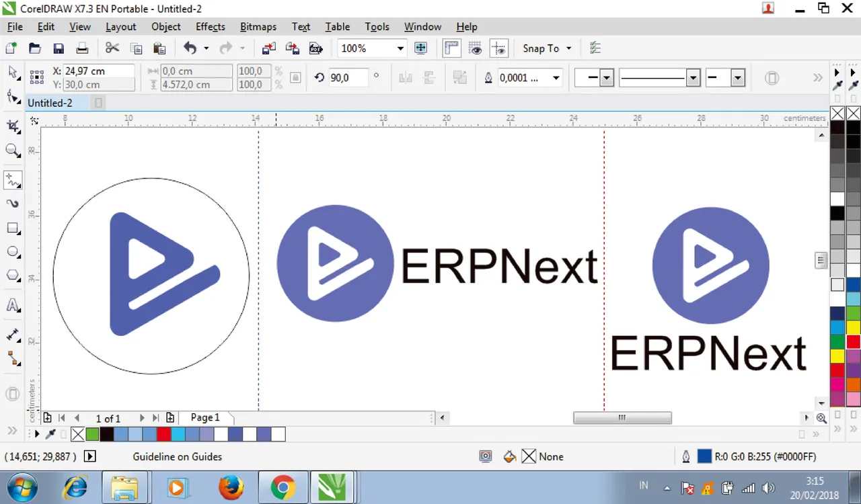Click the blue outline color swatch in the status bar
The height and width of the screenshot is (504, 861).
(x=704, y=457)
